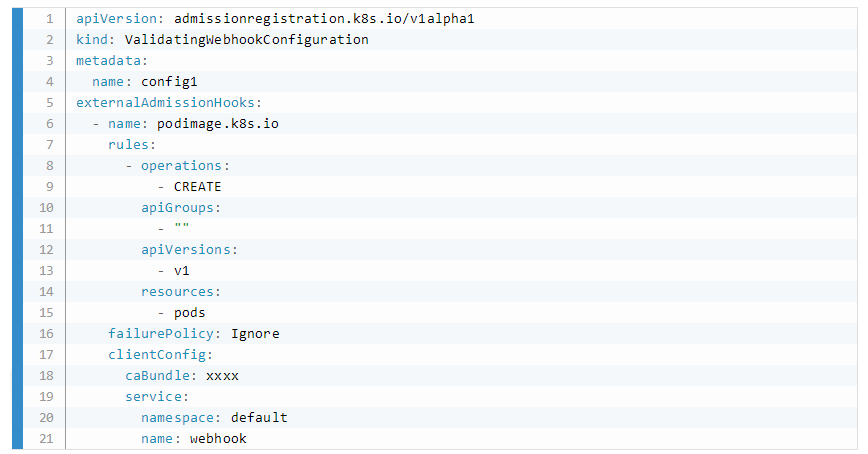
Task: Click line number 21 in gutter
Action: click(x=46, y=439)
